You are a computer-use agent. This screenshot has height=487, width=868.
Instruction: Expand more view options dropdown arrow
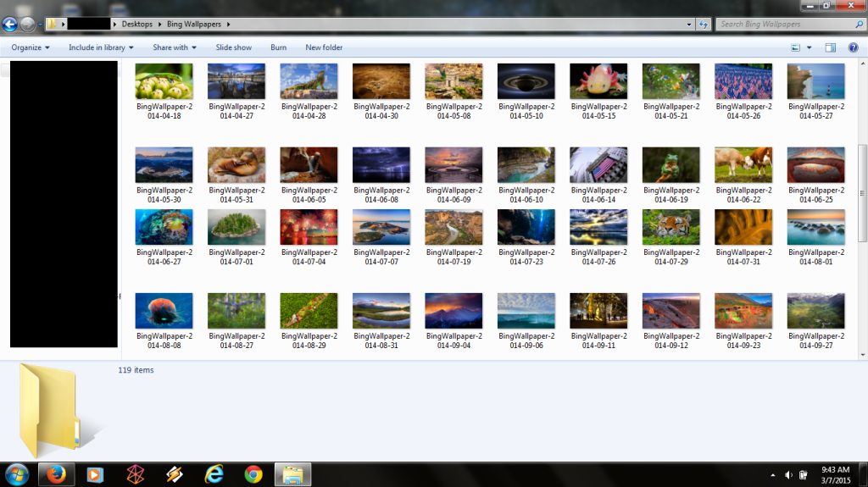coord(809,47)
